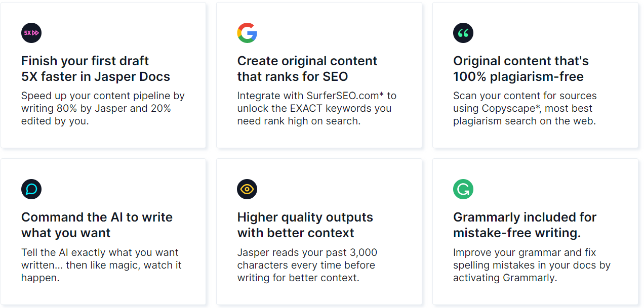Click the green Grammarly logo icon

[463, 189]
